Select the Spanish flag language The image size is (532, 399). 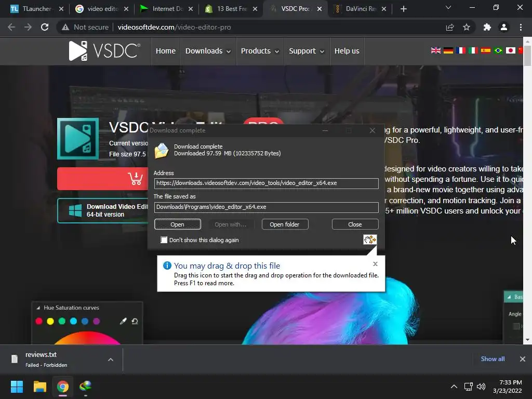pyautogui.click(x=486, y=50)
